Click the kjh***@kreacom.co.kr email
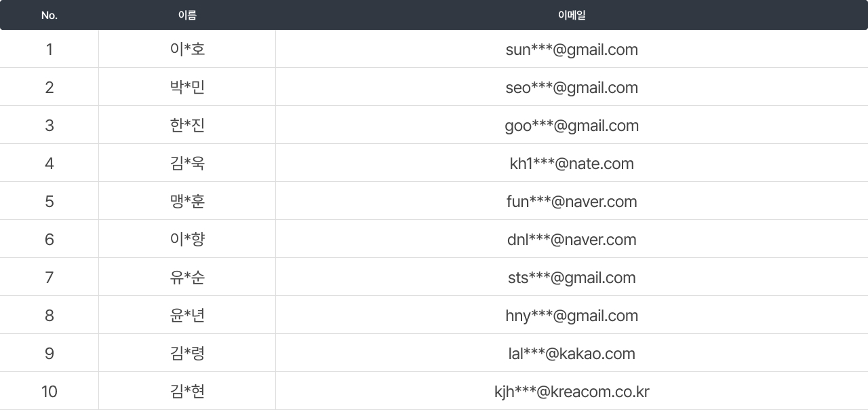This screenshot has height=410, width=868. [572, 392]
